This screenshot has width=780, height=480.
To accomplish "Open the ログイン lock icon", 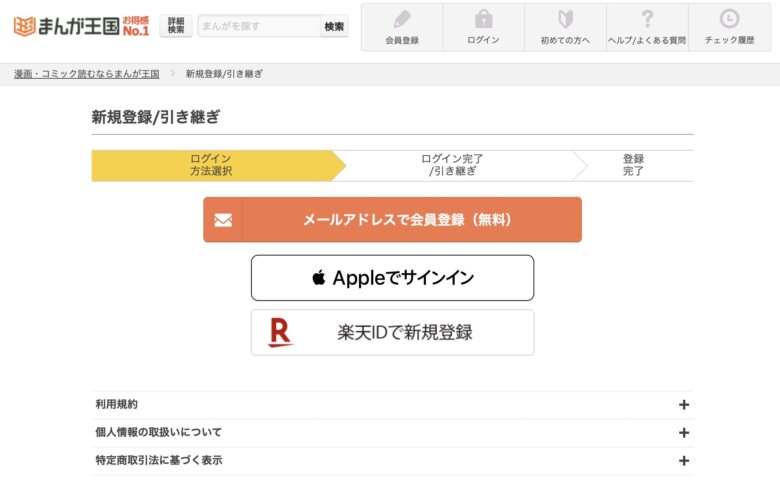I will (x=484, y=19).
